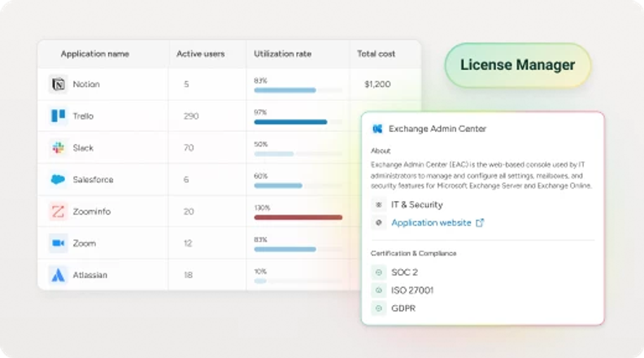Click Zoom's 12 active users value
Screen dimensions: 644x358
(x=188, y=243)
